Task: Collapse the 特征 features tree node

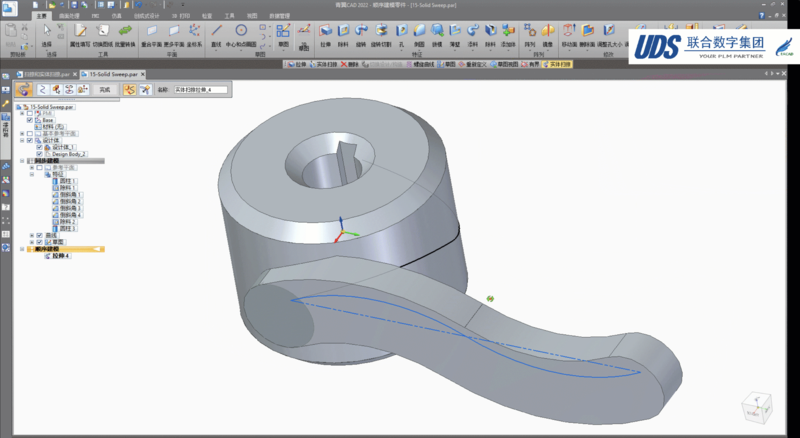Action: (32, 174)
